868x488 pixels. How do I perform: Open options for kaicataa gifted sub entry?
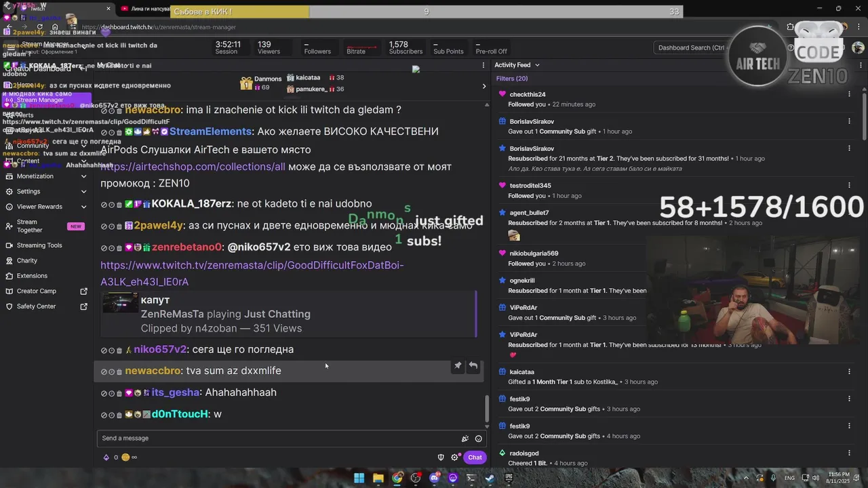849,371
